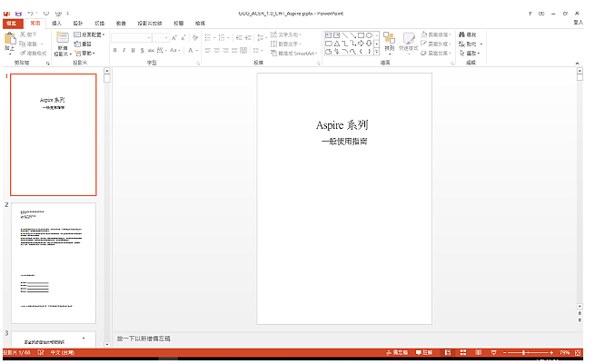
Task: Toggle Justify paragraph alignment
Action: coord(234,50)
